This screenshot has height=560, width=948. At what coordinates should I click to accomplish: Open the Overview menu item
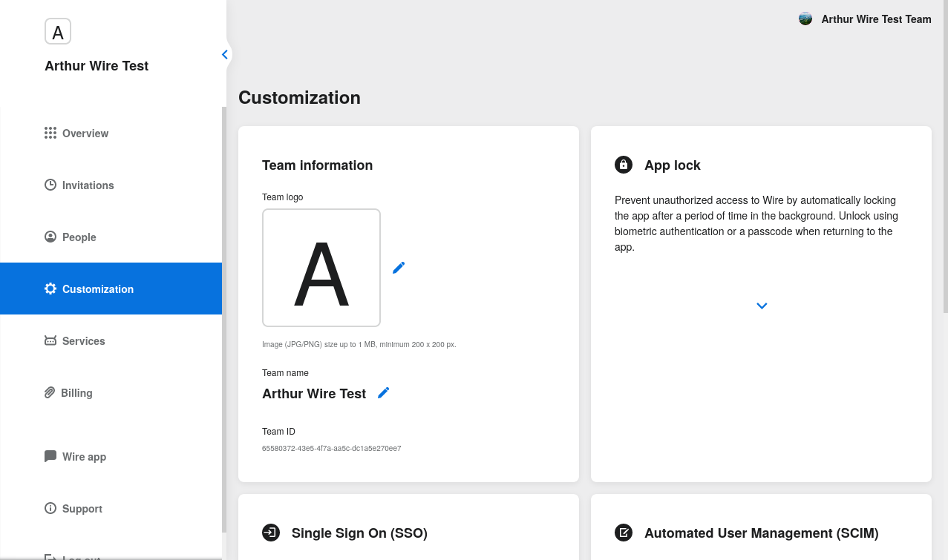tap(111, 133)
